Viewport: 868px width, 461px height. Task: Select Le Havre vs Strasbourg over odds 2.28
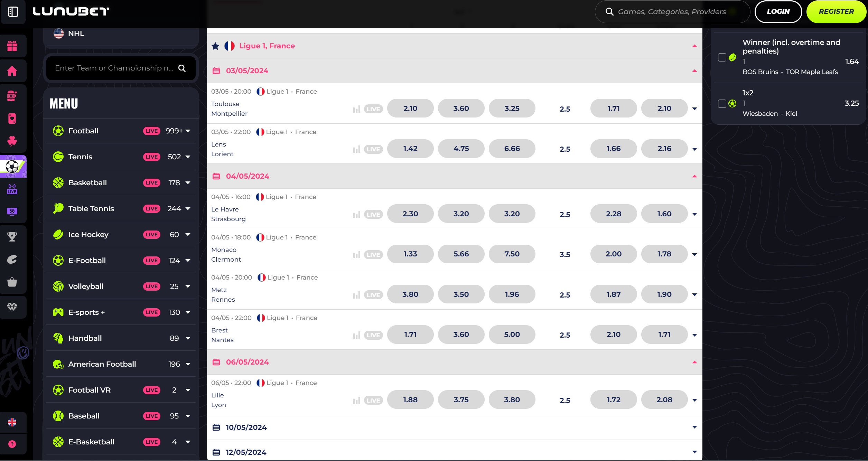614,214
